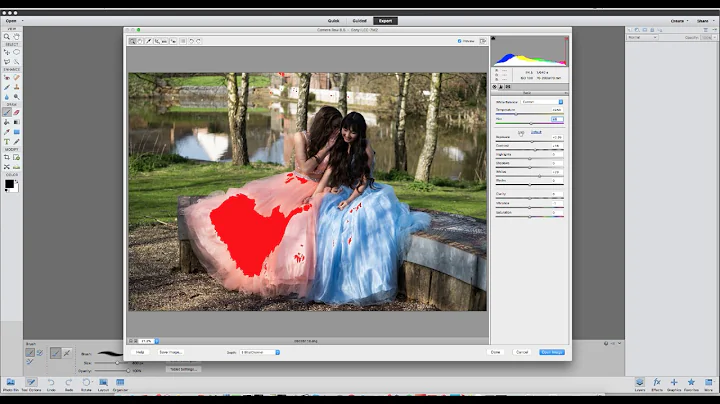Select the Paint Bucket tool
This screenshot has height=404, width=720.
(7, 122)
